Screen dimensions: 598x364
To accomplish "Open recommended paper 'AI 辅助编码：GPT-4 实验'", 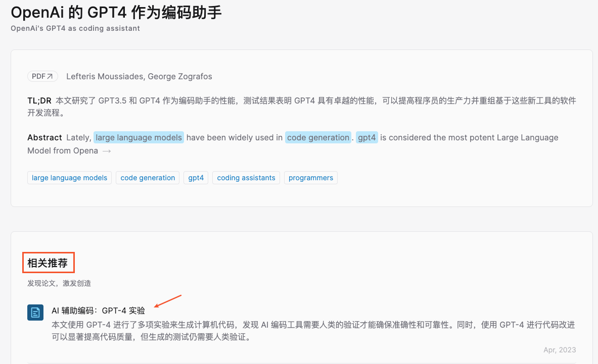I will (x=99, y=310).
